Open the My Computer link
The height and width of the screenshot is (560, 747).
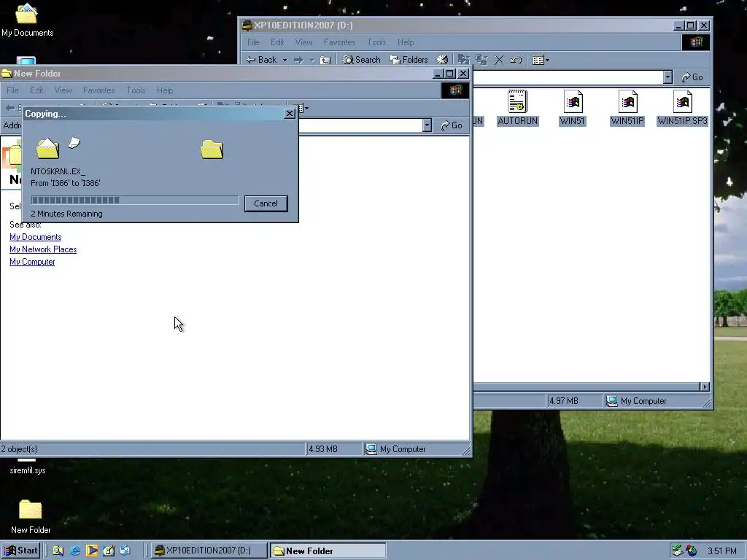pos(32,262)
